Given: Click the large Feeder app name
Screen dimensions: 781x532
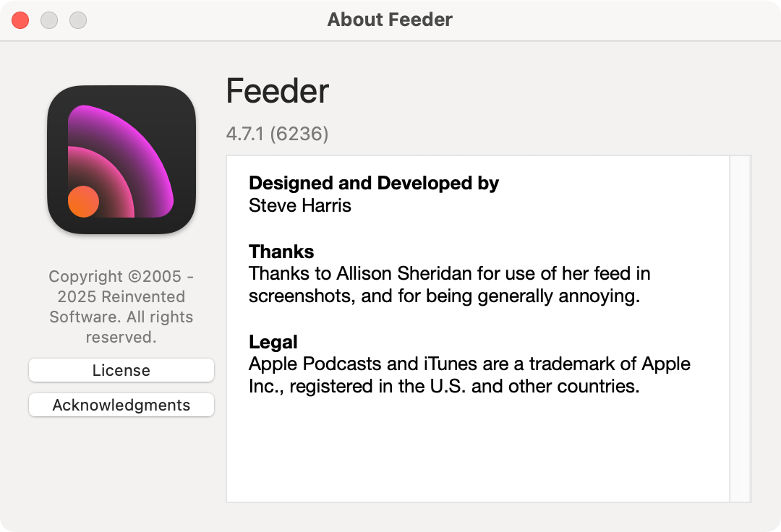Looking at the screenshot, I should coord(278,92).
